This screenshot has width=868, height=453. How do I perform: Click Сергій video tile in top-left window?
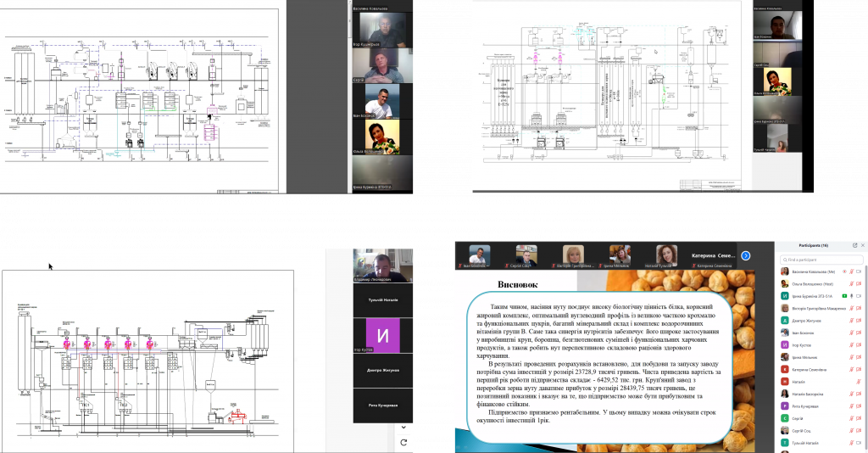[383, 64]
